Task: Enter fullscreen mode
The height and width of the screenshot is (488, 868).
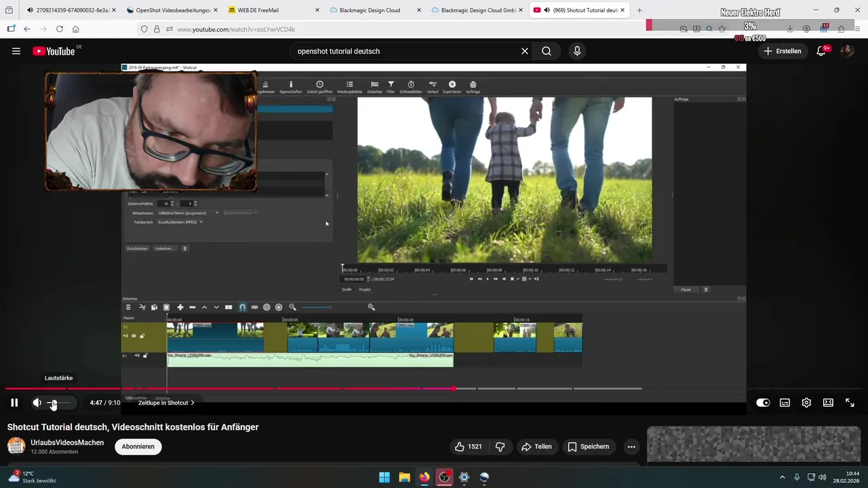Action: pyautogui.click(x=850, y=403)
